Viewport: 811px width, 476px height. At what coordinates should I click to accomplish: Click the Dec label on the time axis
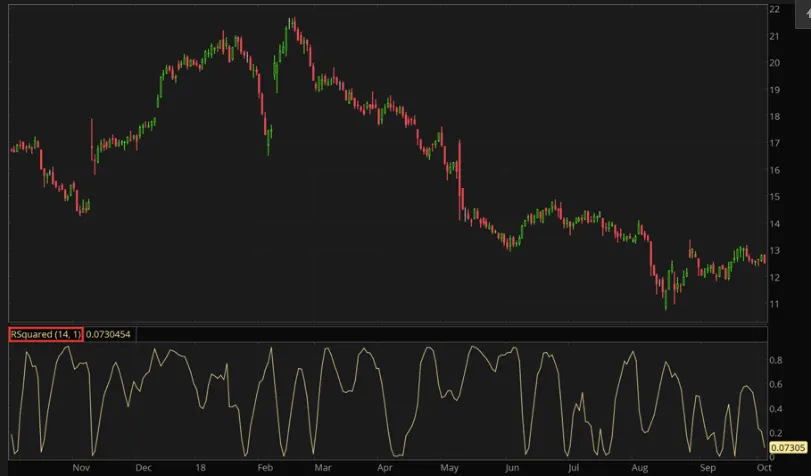[x=143, y=468]
